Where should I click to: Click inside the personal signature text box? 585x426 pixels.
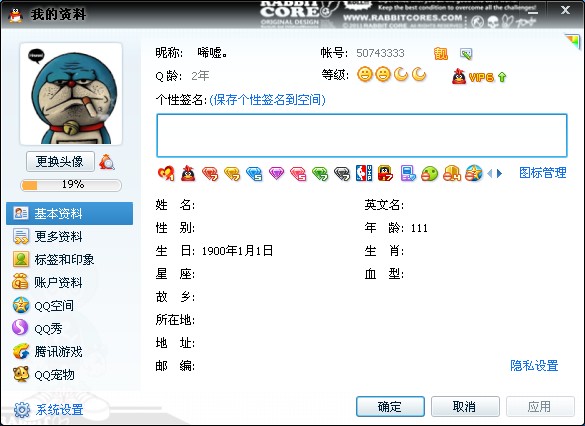(x=362, y=135)
